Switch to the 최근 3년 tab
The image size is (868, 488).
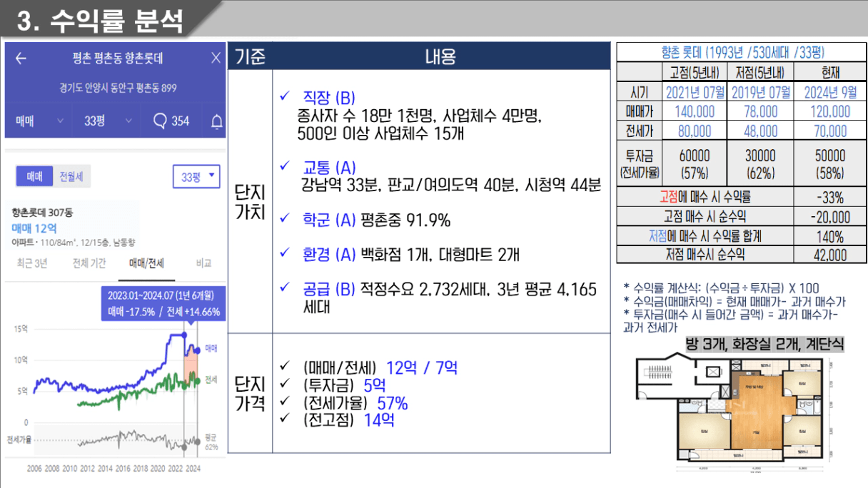[x=32, y=263]
